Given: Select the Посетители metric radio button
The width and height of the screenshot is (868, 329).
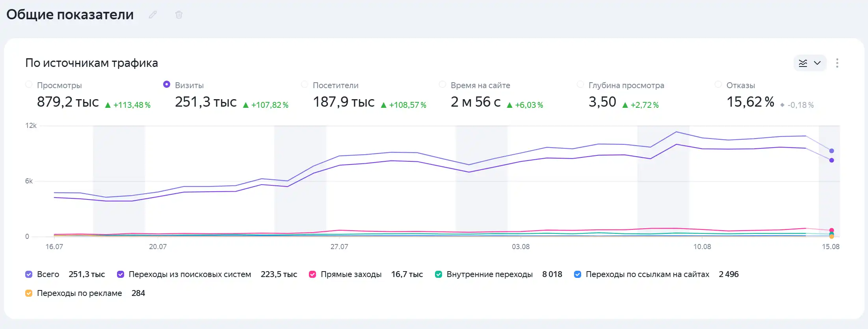Looking at the screenshot, I should coord(305,85).
